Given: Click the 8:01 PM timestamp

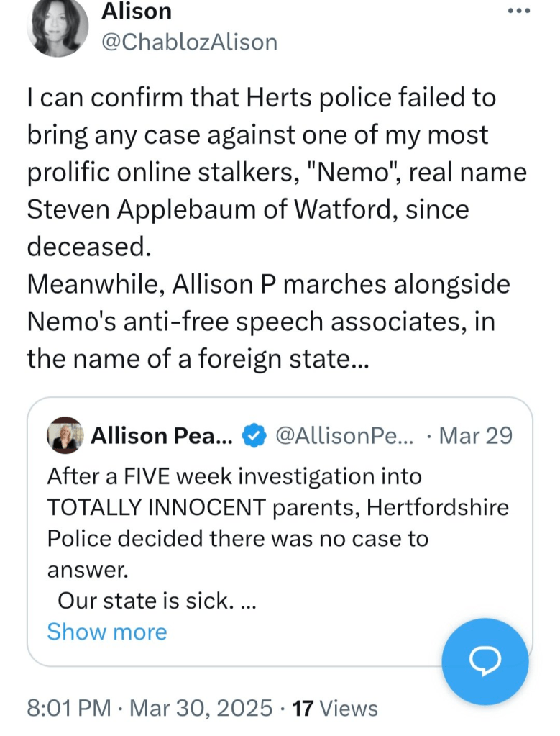Looking at the screenshot, I should 68,708.
